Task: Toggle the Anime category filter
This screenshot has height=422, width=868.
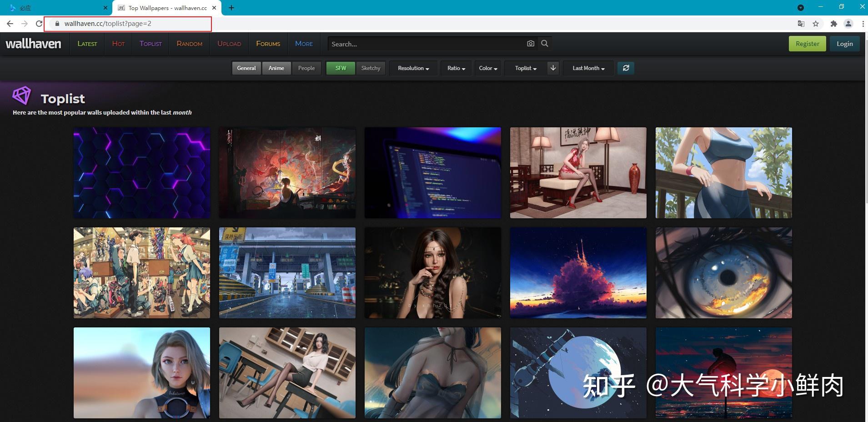Action: (276, 68)
